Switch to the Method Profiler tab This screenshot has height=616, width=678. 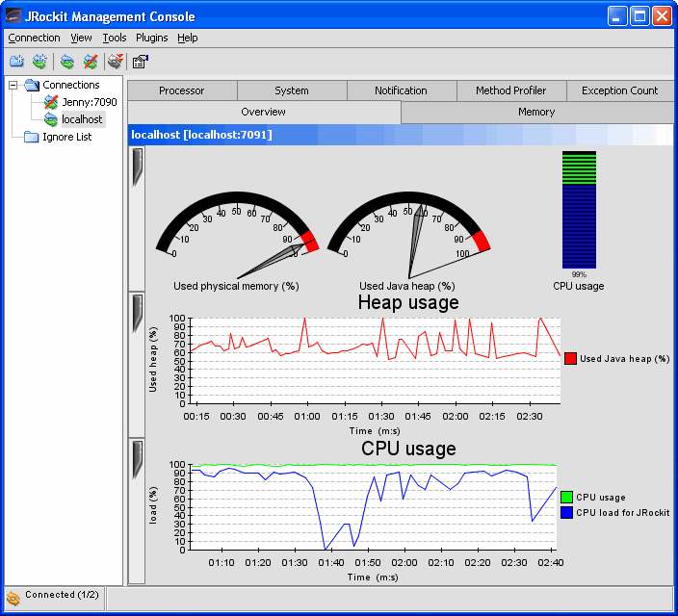(x=511, y=90)
